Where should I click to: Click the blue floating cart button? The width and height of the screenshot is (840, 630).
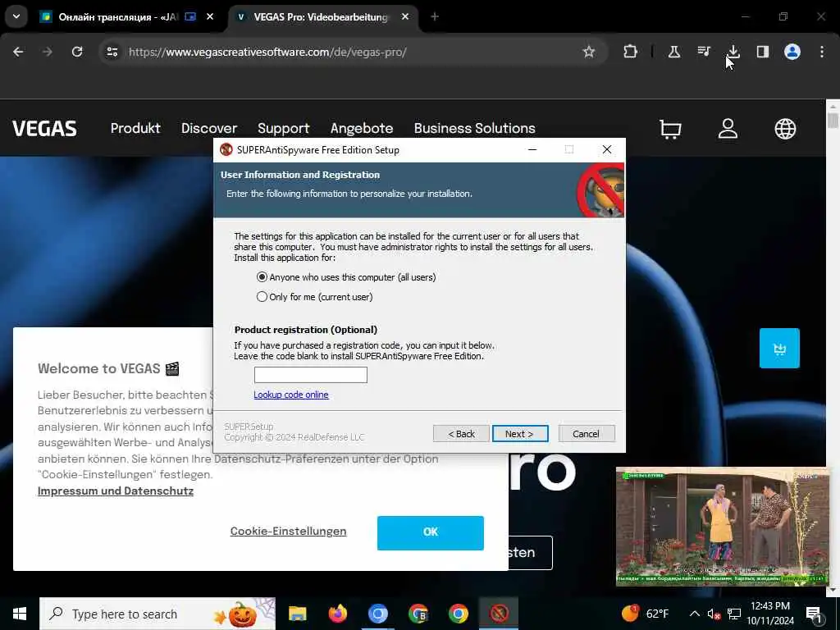point(779,348)
